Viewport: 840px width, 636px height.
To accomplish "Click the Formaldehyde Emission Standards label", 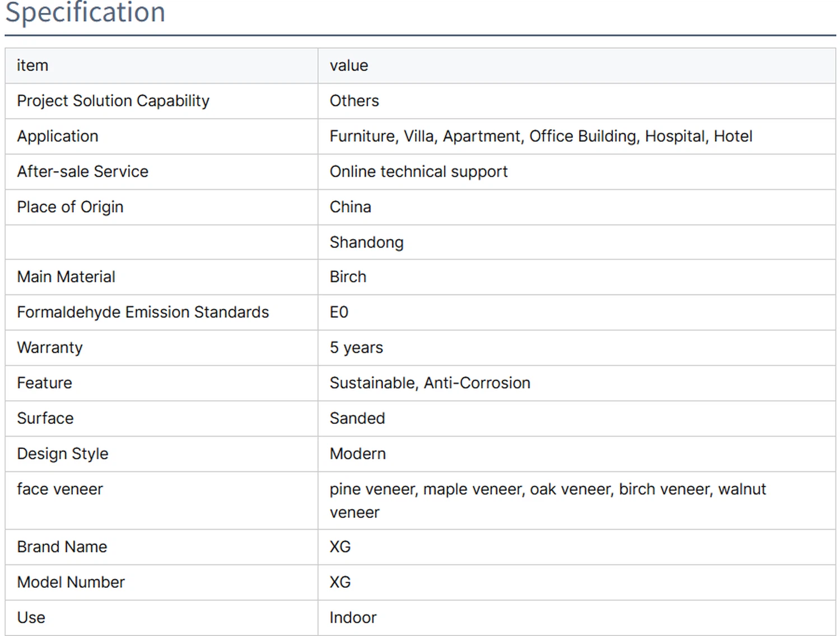I will [143, 312].
